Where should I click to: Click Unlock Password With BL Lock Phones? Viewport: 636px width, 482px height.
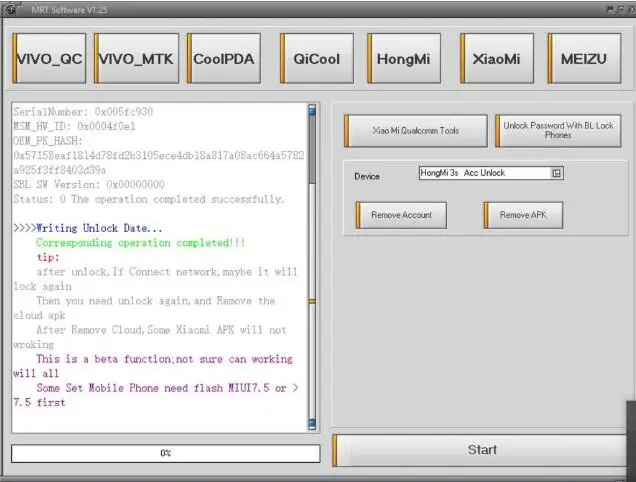click(558, 131)
